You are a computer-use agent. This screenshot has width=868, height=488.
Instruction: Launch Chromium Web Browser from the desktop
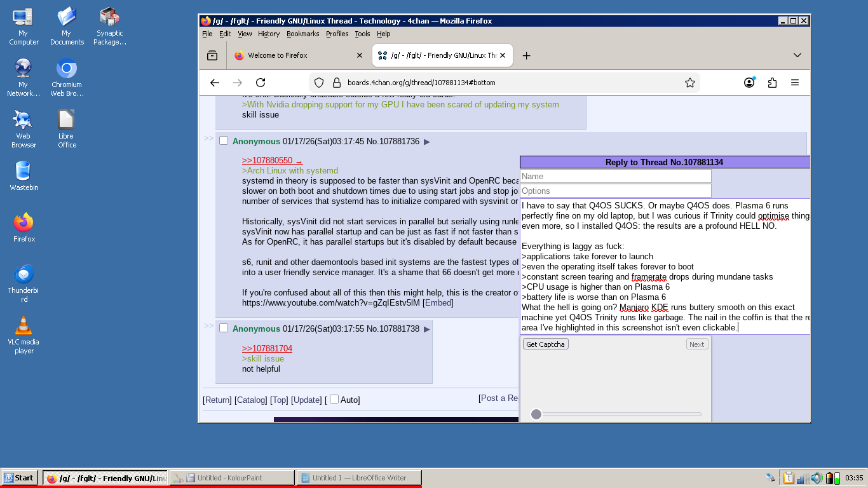(67, 78)
